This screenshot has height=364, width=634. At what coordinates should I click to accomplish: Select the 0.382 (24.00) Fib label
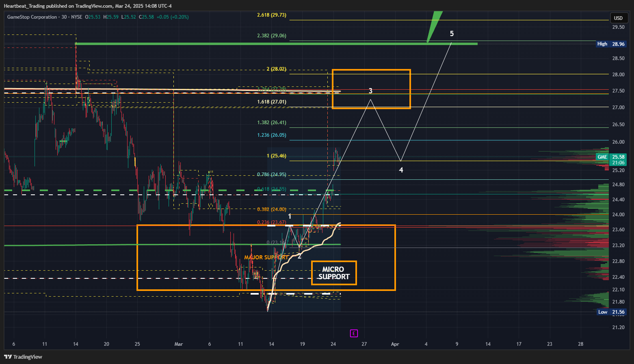pyautogui.click(x=272, y=209)
